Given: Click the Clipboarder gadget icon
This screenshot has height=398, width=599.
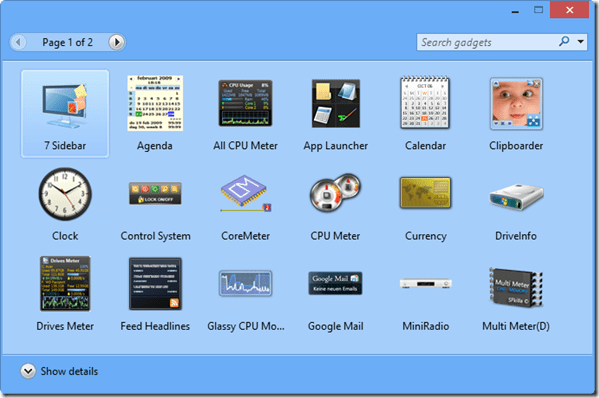Looking at the screenshot, I should [516, 104].
